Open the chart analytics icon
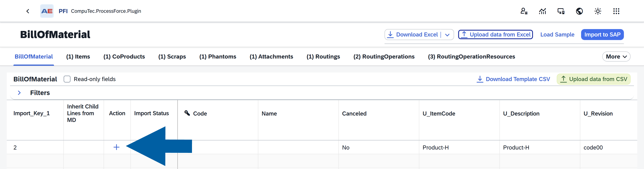The width and height of the screenshot is (644, 169). coord(542,11)
